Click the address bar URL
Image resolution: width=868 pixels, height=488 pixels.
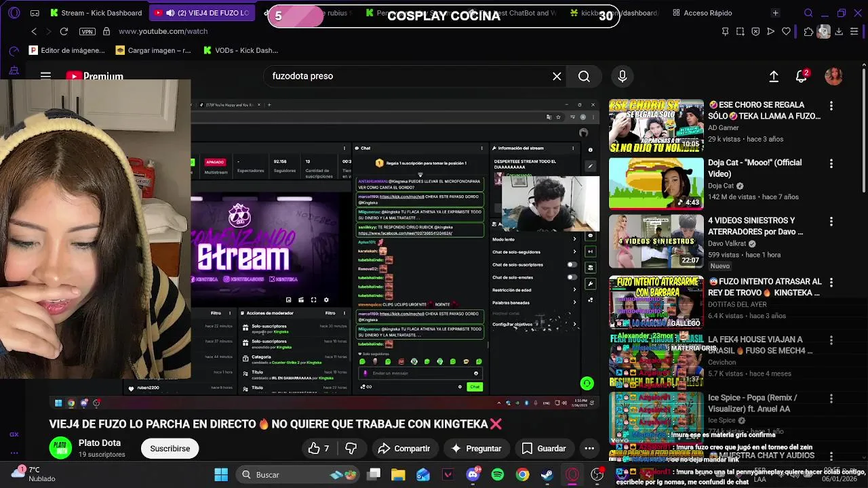[163, 31]
